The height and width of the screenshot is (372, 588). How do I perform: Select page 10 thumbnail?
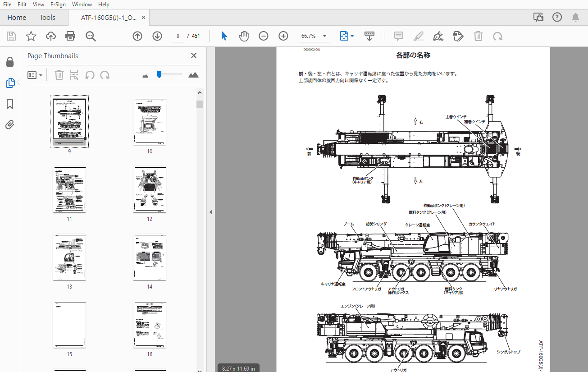[150, 122]
